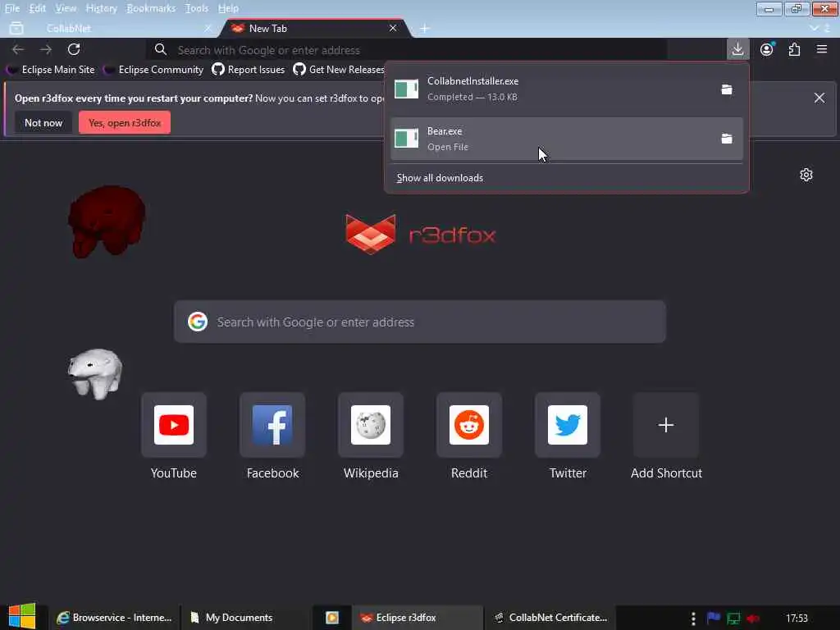Click the white polar bear figure
840x630 pixels.
point(95,374)
